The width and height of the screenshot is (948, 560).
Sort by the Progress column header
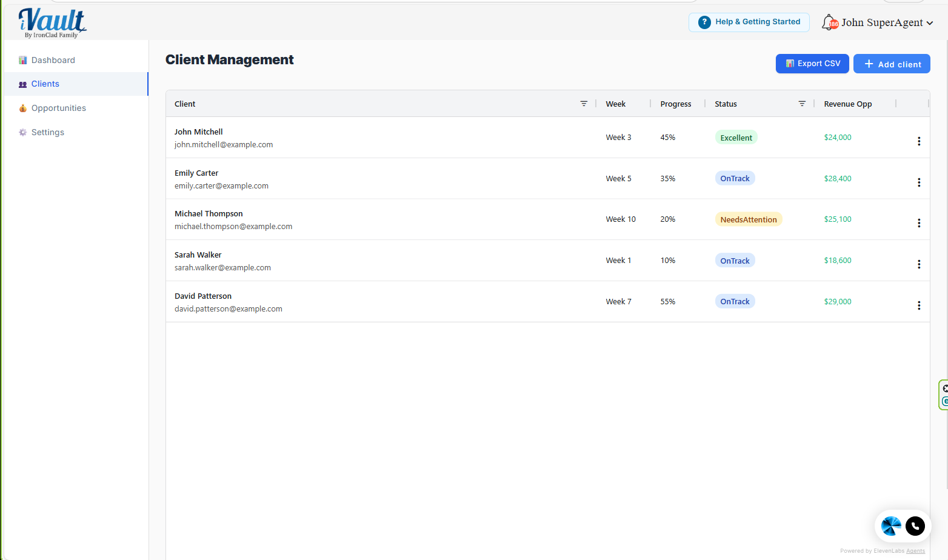pyautogui.click(x=676, y=104)
